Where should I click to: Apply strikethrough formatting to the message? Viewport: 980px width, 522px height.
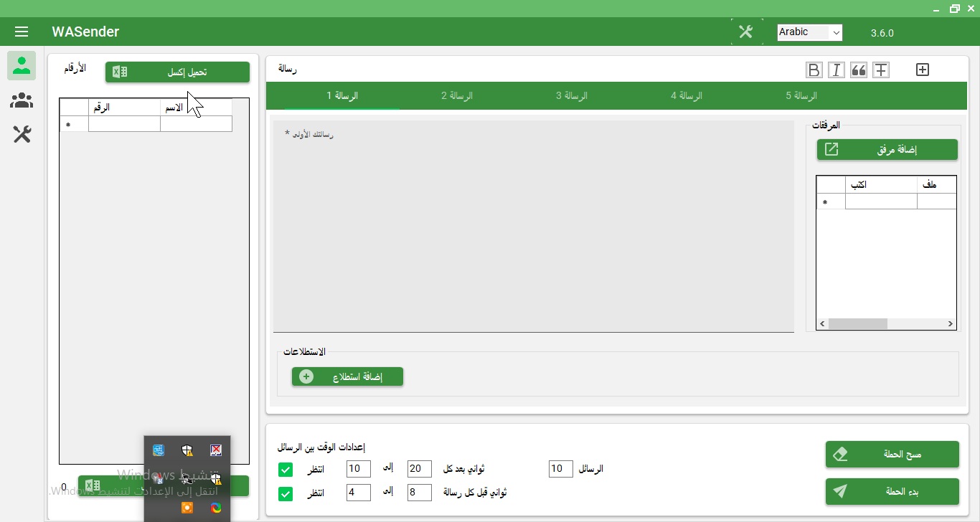[881, 70]
